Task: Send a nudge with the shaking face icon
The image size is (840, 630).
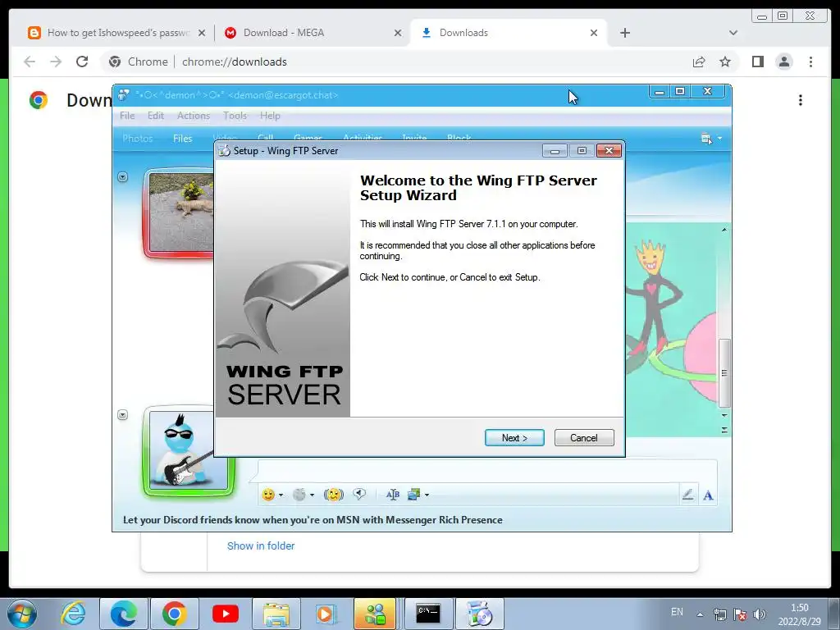Action: pos(334,495)
